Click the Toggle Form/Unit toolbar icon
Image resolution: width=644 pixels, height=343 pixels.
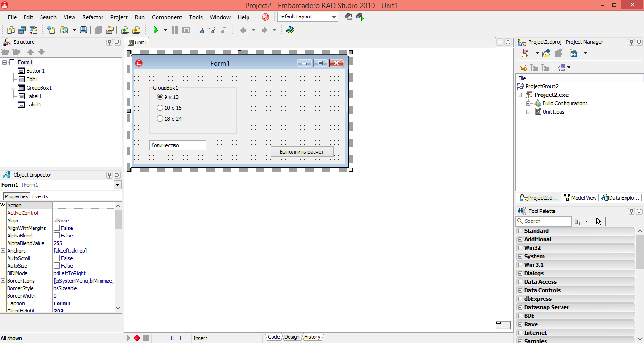click(33, 30)
